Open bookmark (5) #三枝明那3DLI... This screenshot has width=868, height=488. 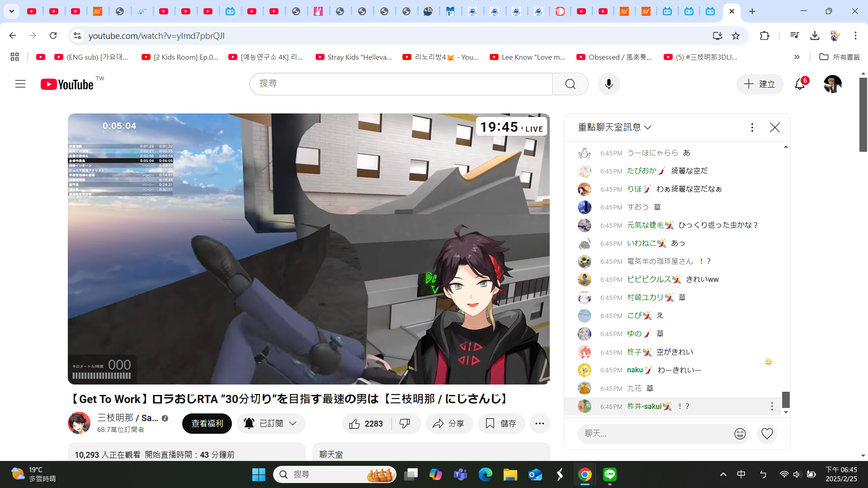[x=700, y=57]
